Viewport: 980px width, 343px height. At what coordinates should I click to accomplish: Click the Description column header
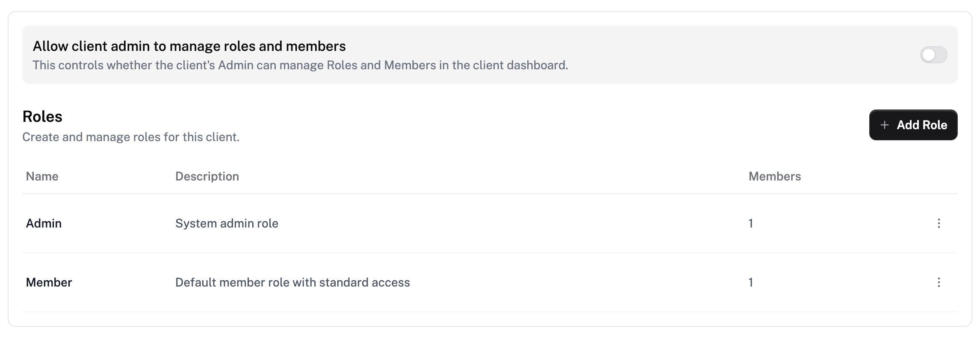(207, 176)
